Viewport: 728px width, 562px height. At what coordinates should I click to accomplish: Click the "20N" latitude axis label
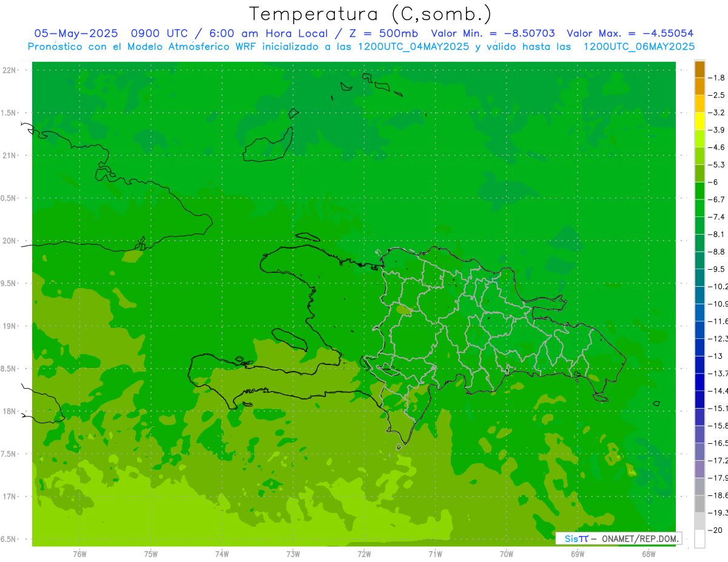click(10, 241)
